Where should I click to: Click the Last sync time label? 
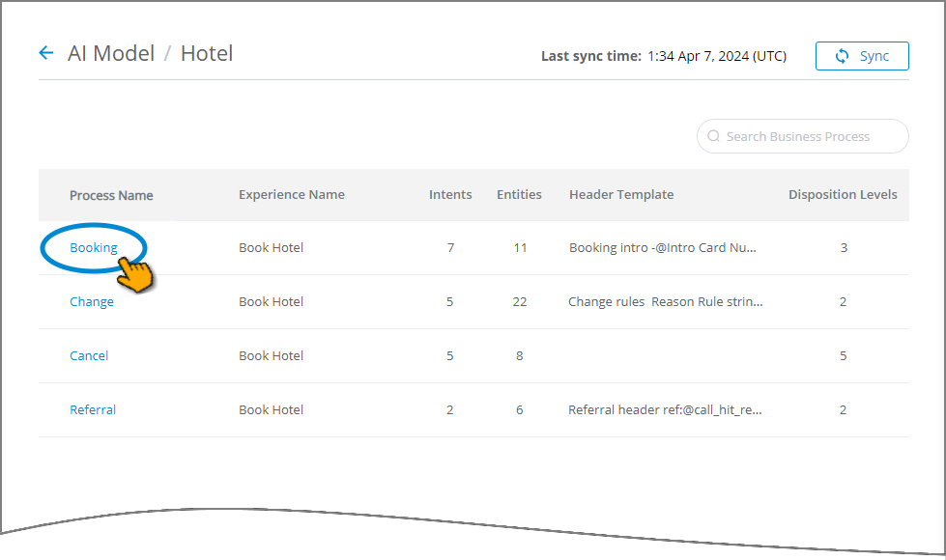pos(591,56)
